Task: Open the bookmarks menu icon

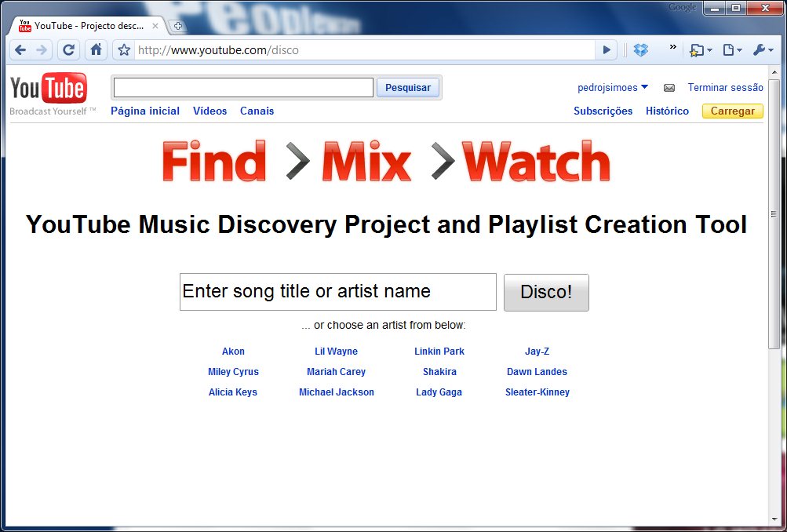Action: [700, 50]
